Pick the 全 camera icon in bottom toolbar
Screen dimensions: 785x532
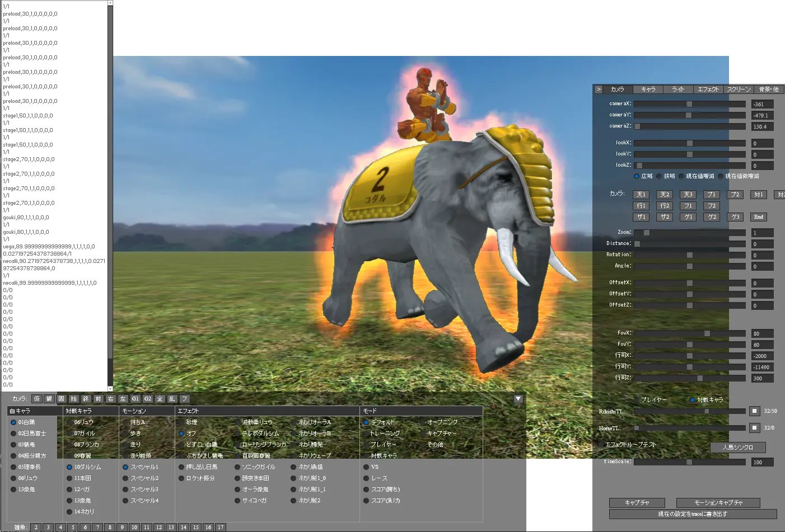(x=160, y=399)
